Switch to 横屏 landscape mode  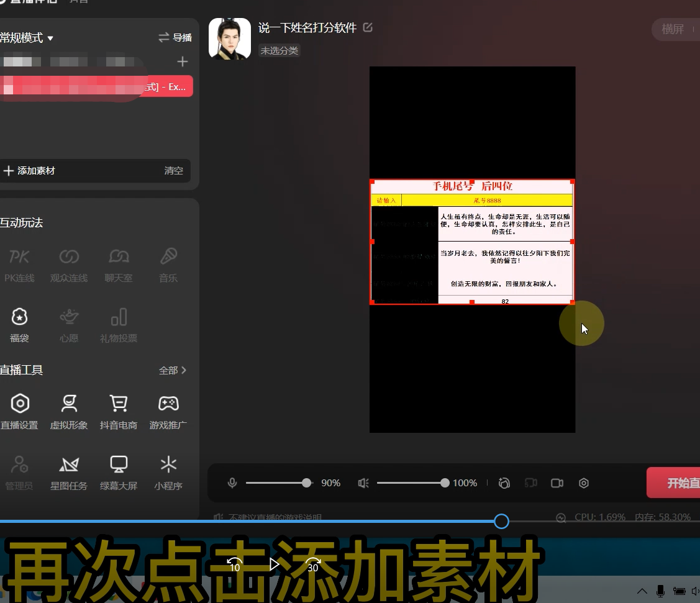click(673, 29)
